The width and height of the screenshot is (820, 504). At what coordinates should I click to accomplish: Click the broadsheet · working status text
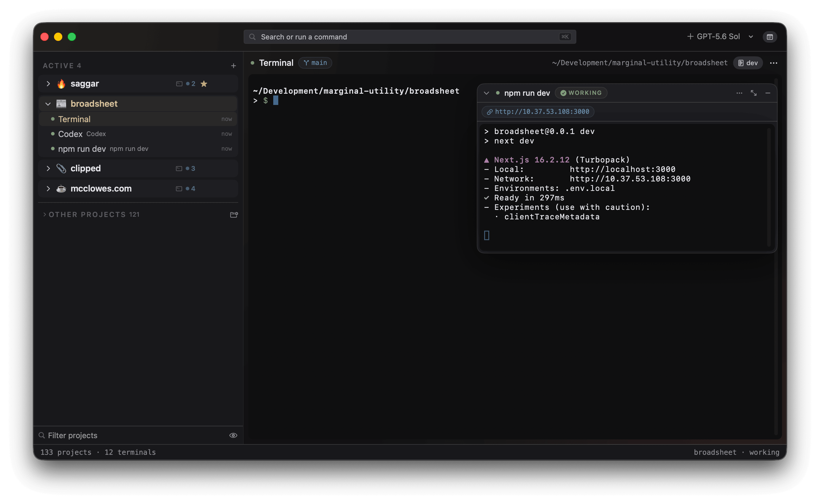tap(736, 452)
